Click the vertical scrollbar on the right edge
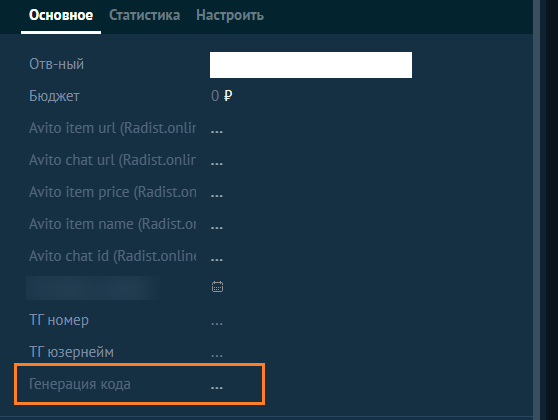The image size is (558, 420). [537, 210]
